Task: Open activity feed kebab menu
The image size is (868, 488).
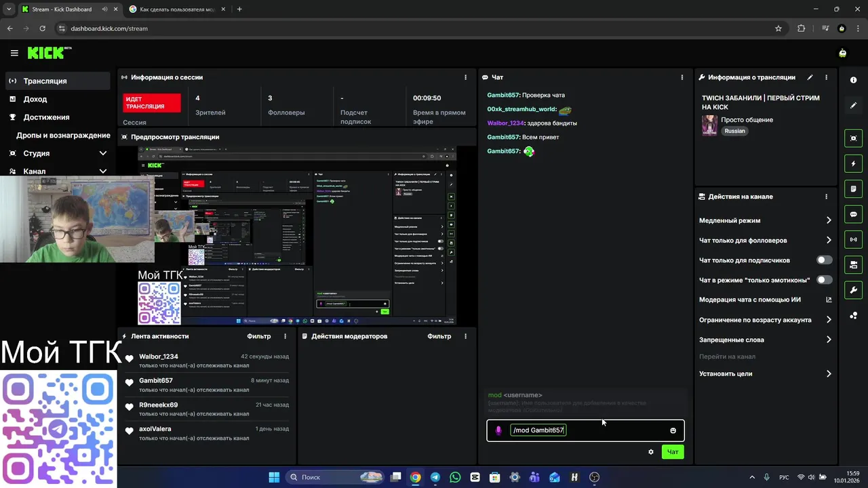Action: [285, 336]
